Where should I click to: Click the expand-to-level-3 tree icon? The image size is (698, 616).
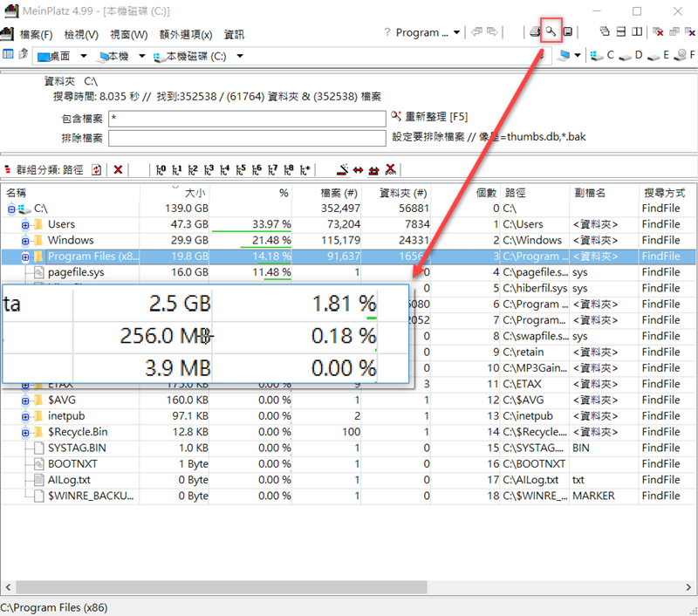208,169
